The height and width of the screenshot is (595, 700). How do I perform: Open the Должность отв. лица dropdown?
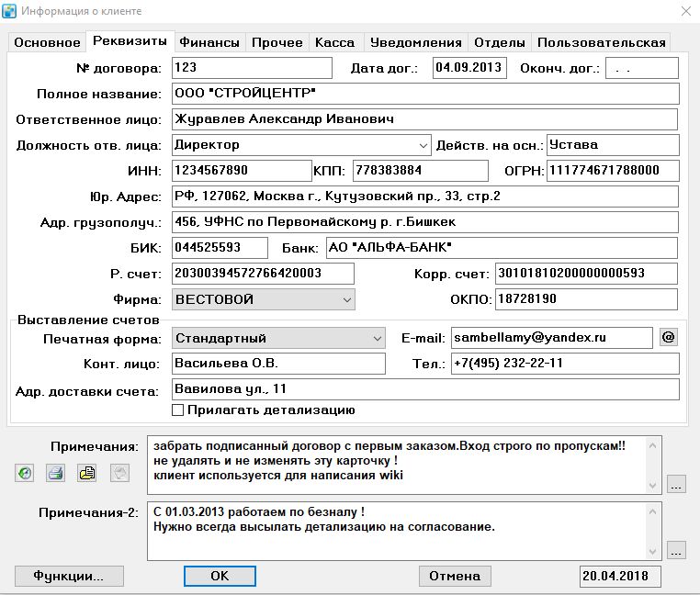click(423, 145)
